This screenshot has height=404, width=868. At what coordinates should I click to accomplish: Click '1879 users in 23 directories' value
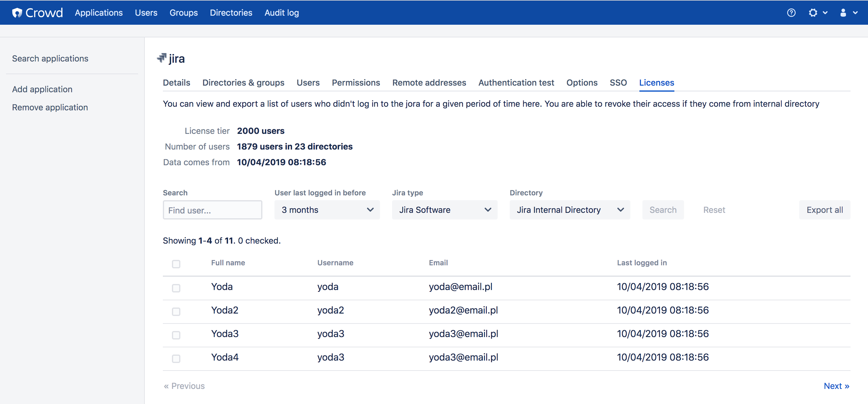[x=294, y=146]
